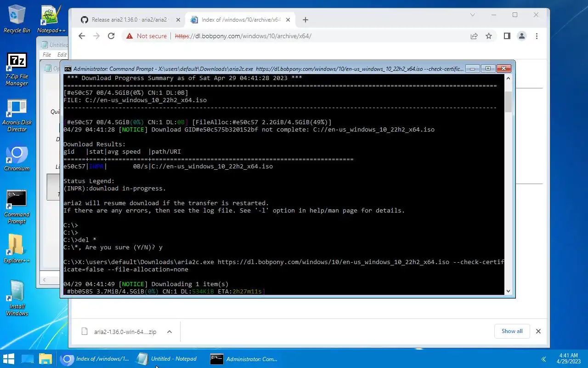The height and width of the screenshot is (368, 588).
Task: Open Acronis Disk Director shortcut
Action: 17,115
